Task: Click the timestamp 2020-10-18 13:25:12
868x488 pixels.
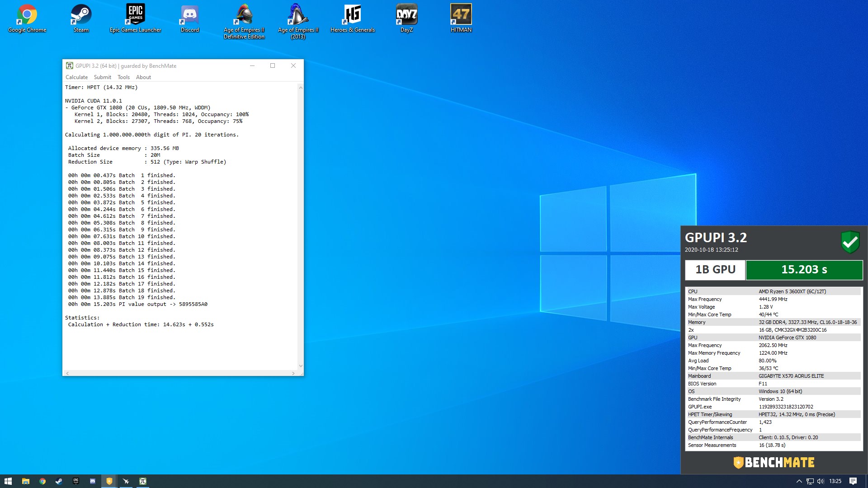Action: [711, 250]
